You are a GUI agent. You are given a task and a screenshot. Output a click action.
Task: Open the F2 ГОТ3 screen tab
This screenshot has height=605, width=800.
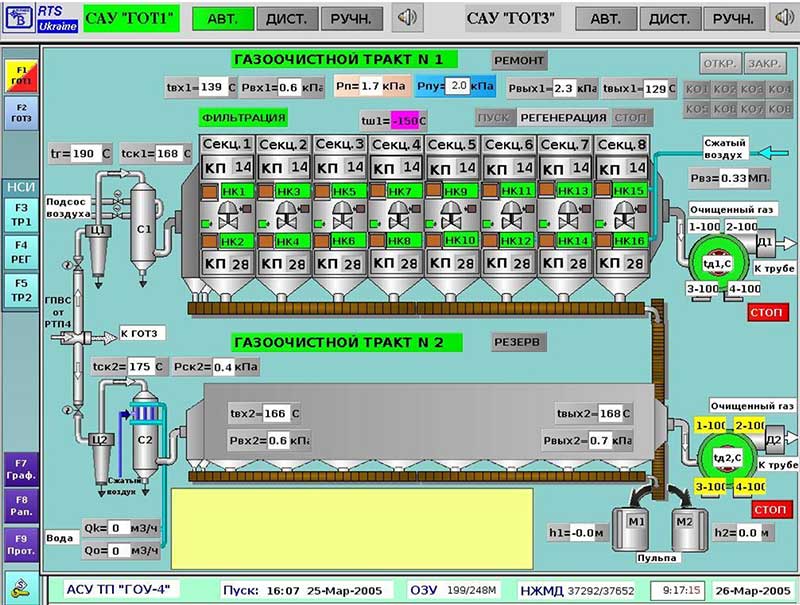pyautogui.click(x=20, y=112)
